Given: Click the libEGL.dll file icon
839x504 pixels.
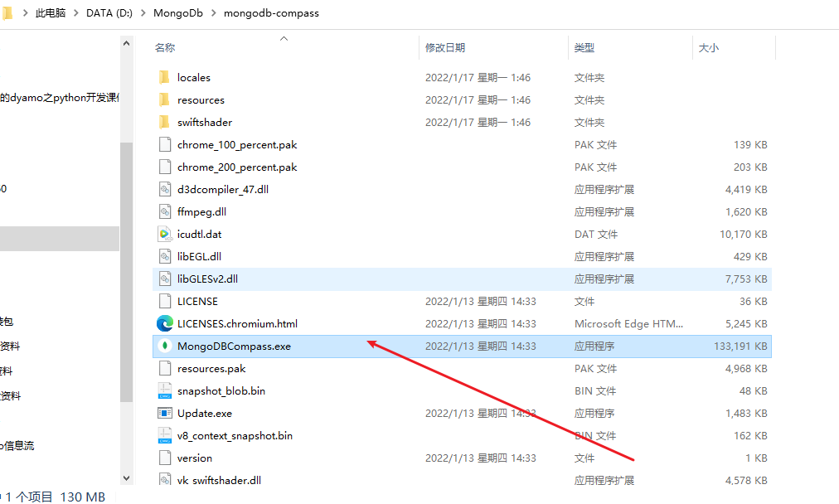Looking at the screenshot, I should click(x=165, y=257).
